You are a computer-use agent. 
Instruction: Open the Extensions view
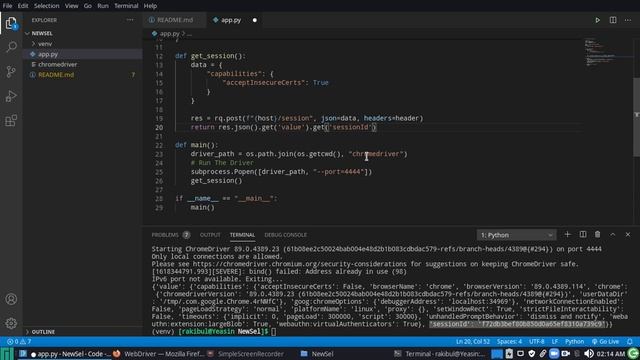coord(11,121)
